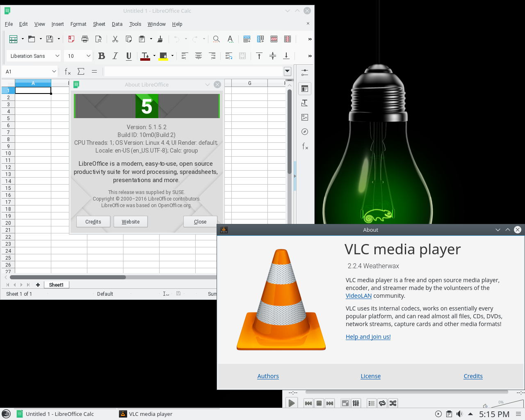Toggle Underline formatting
Screen dimensions: 525x420
(x=129, y=56)
